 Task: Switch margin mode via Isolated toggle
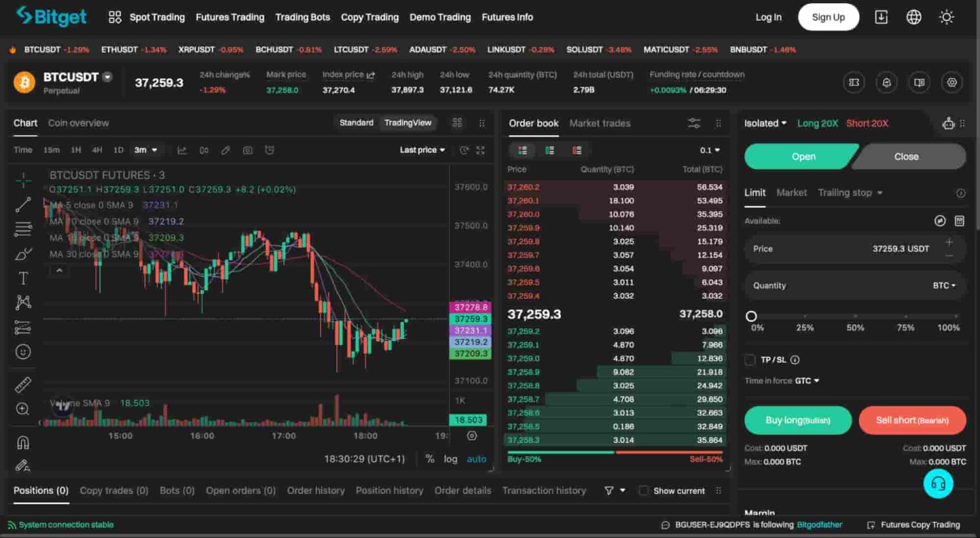764,123
